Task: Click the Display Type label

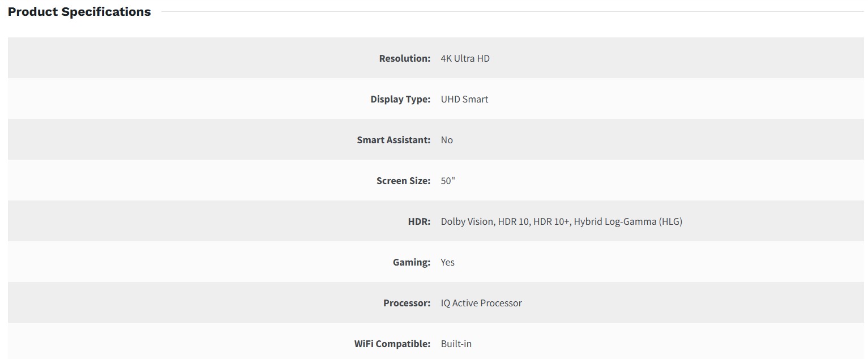Action: (x=400, y=99)
